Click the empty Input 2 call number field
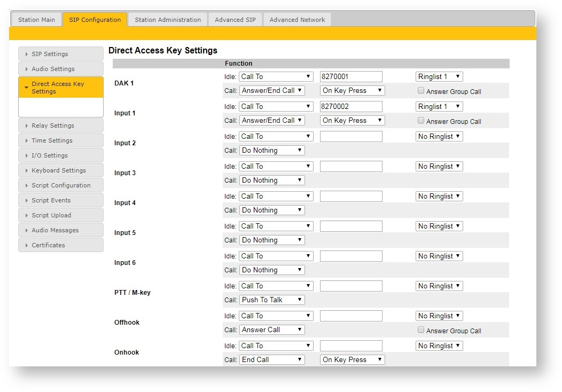 point(351,136)
